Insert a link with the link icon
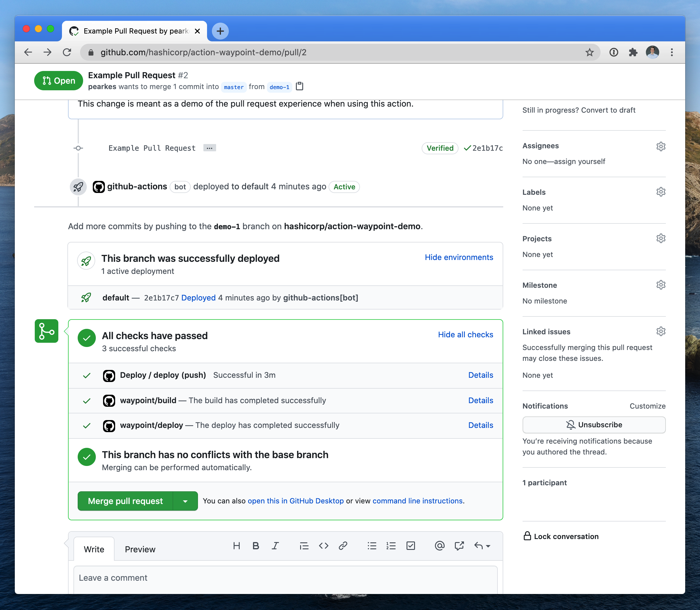 point(343,546)
